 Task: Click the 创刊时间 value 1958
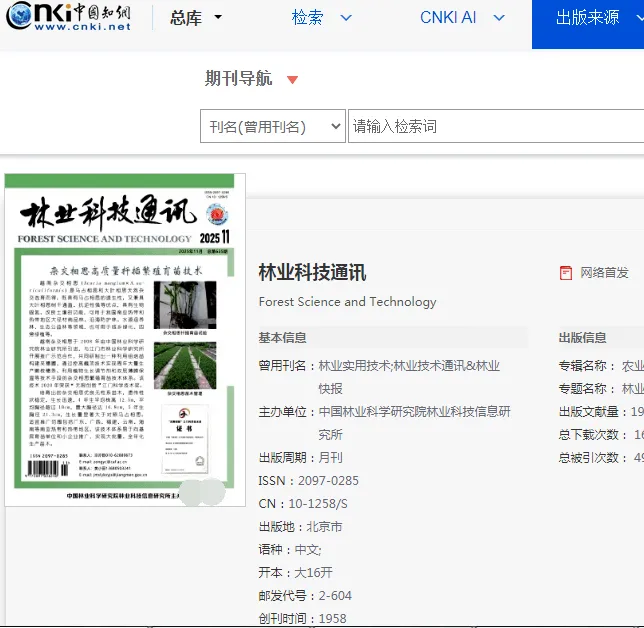332,619
